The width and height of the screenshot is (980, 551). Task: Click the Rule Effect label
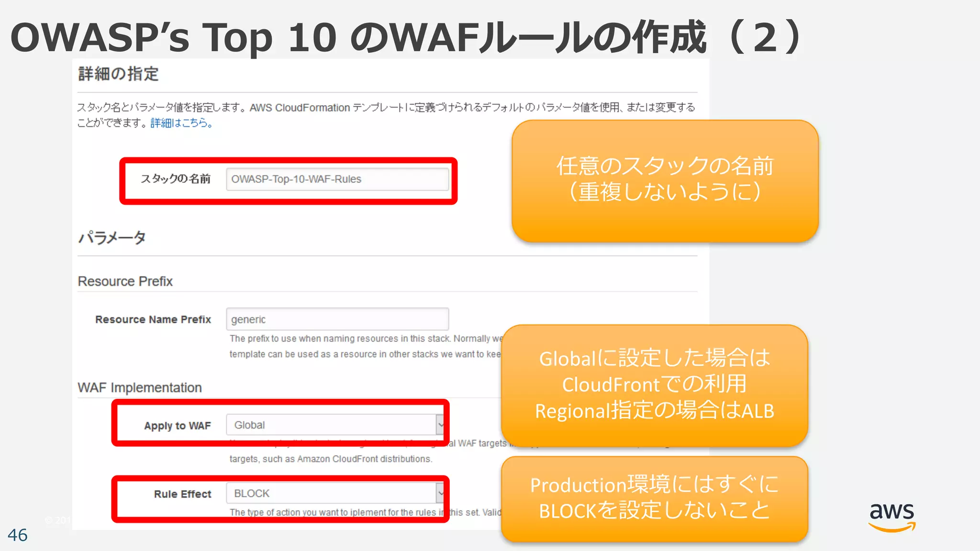coord(182,494)
